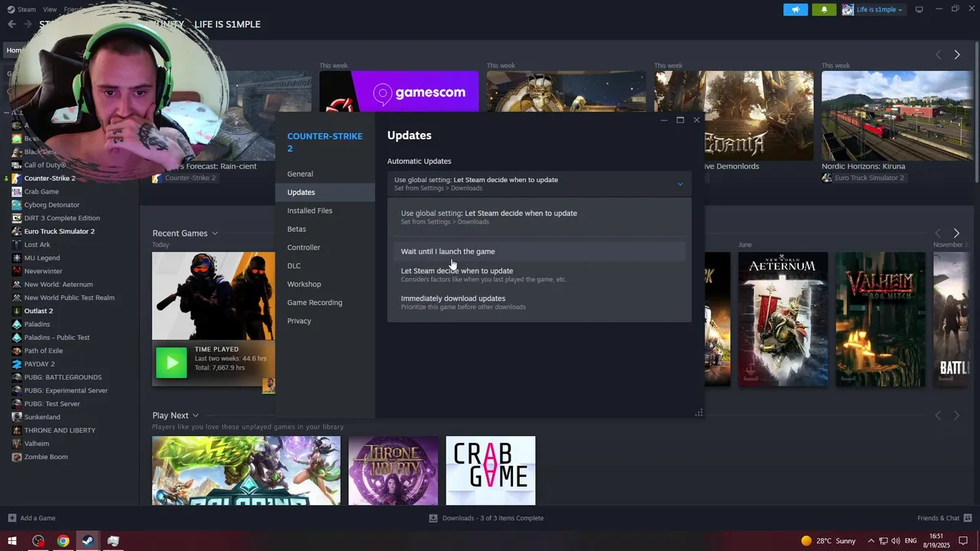This screenshot has width=980, height=551.
Task: Choose Let Steam decide when to update option
Action: [x=539, y=275]
